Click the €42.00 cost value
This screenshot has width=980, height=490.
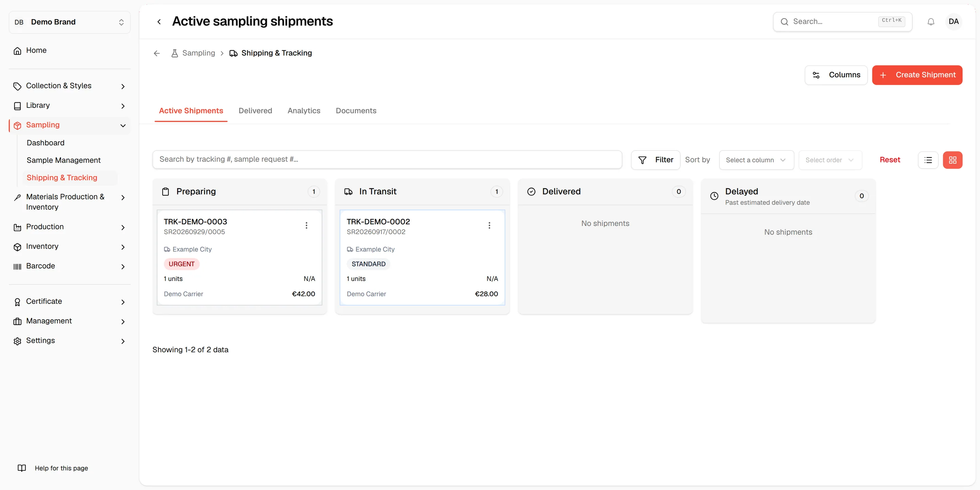pos(303,294)
